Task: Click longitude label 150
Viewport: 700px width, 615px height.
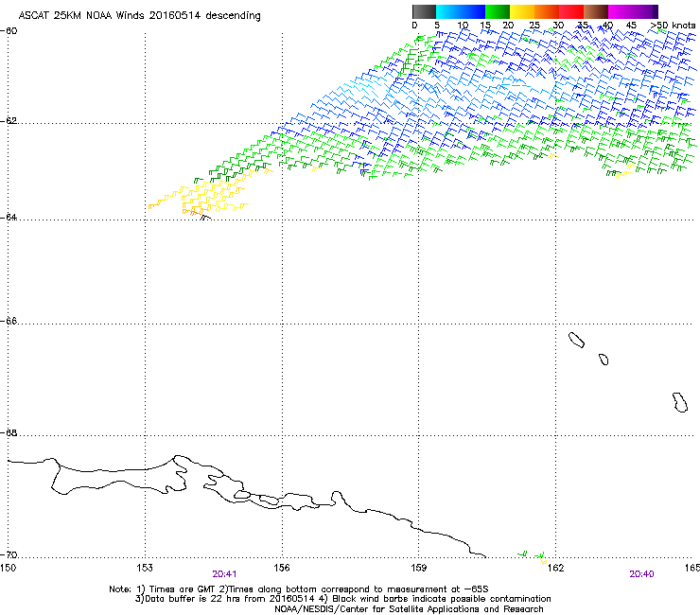Action: (8, 567)
